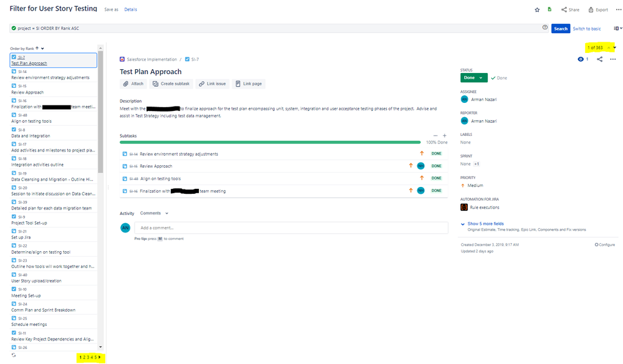Open the Subtasks section ellipsis menu
Screen dimensions: 623x364
click(435, 136)
